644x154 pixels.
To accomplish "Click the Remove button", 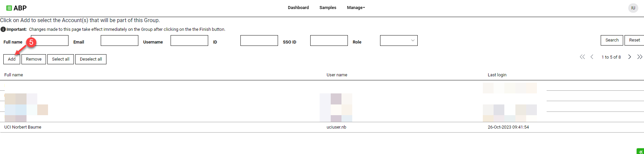I will (x=34, y=59).
